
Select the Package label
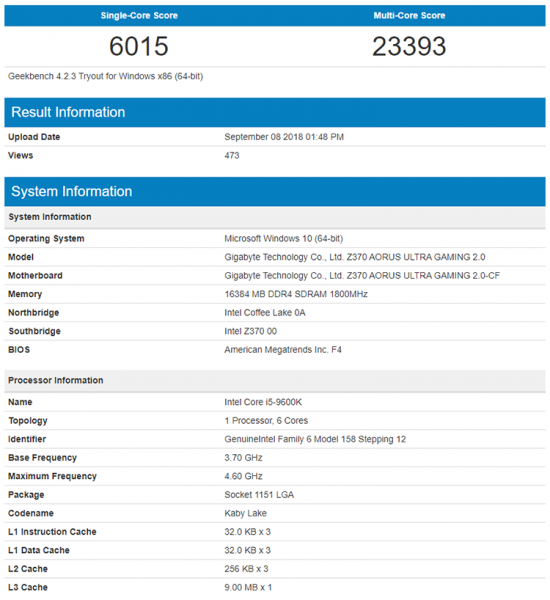click(26, 495)
